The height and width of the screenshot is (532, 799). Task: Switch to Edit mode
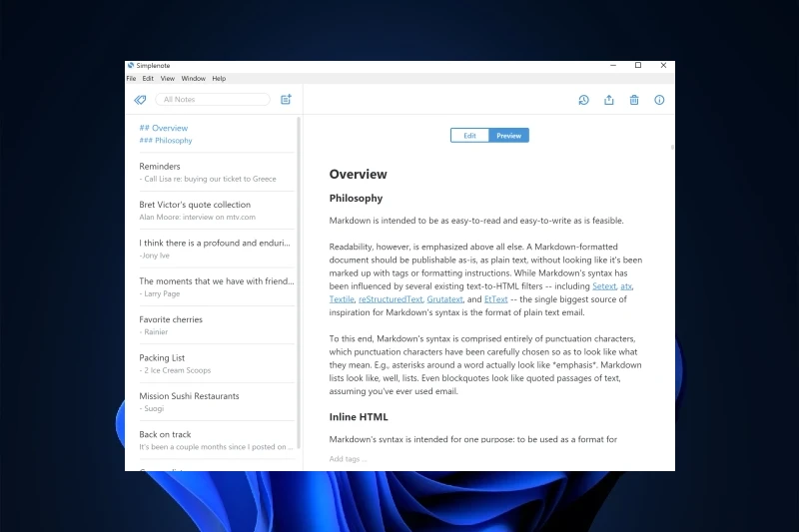click(469, 136)
